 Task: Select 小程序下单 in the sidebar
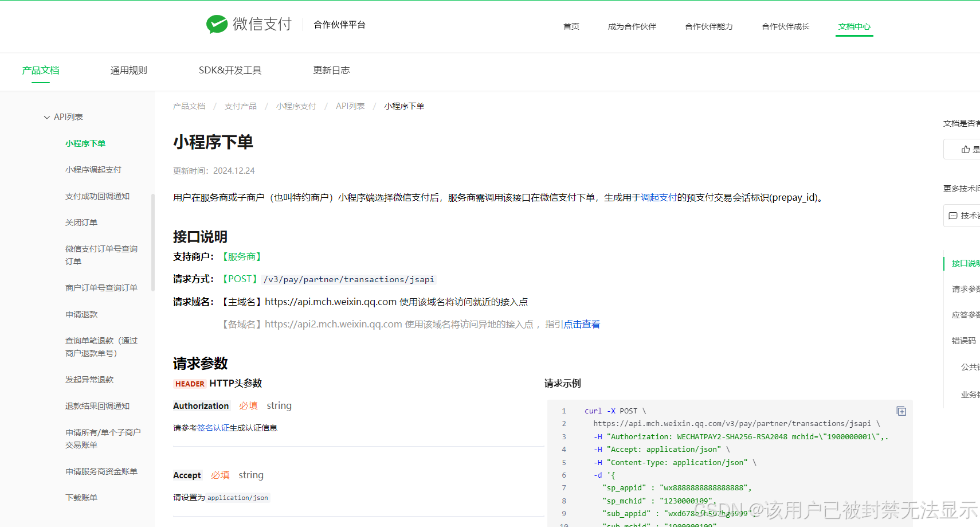pos(85,143)
